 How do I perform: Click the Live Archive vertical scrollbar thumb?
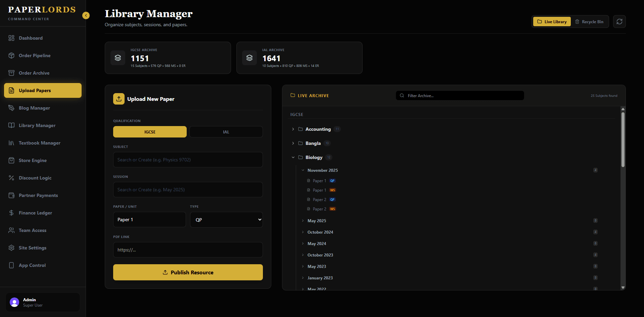coord(623,140)
